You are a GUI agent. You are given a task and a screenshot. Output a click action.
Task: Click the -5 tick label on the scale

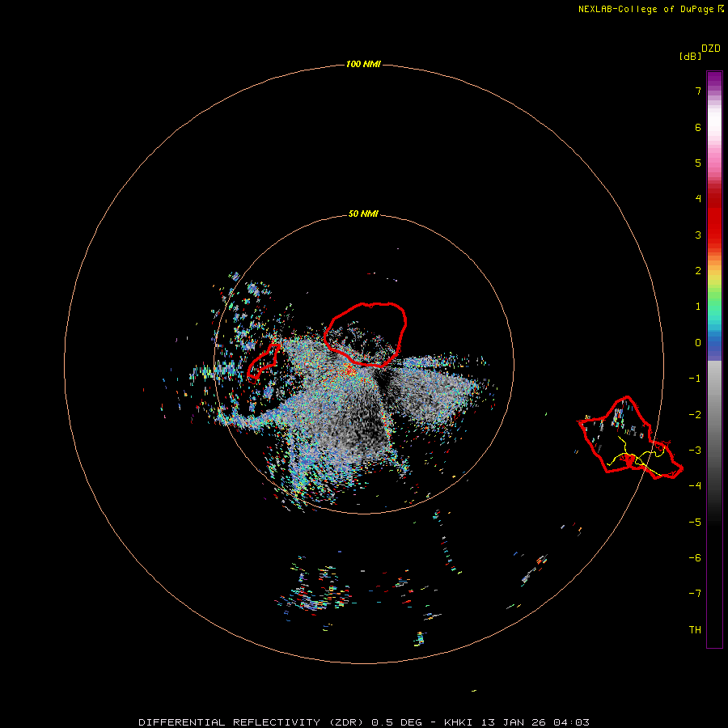click(695, 522)
